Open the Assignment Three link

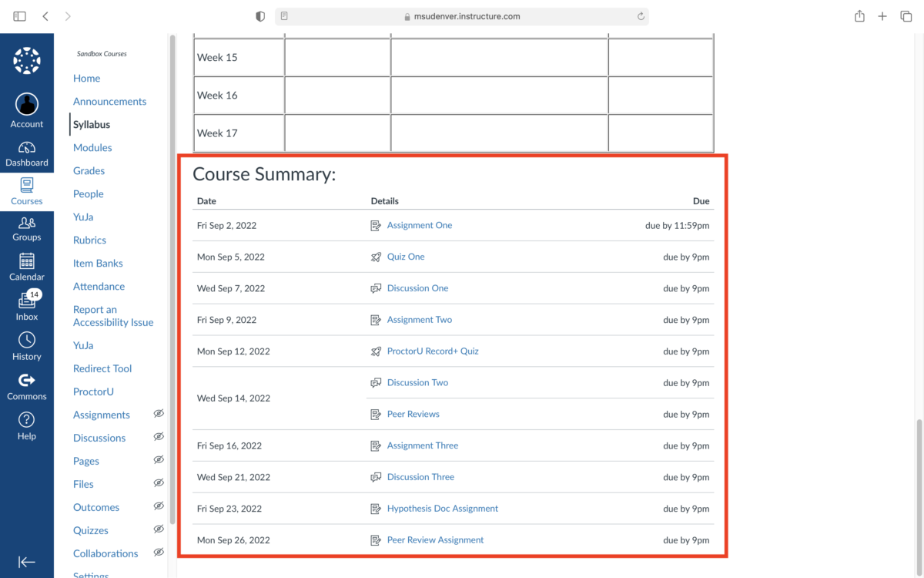(x=423, y=445)
